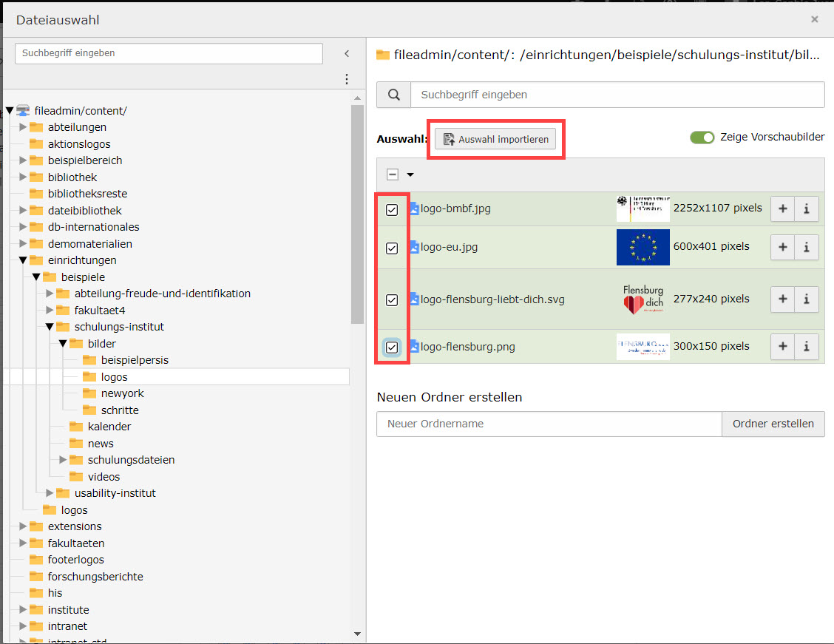Open the selection dropdown arrow in list header
Image resolution: width=834 pixels, height=644 pixels.
pyautogui.click(x=410, y=175)
